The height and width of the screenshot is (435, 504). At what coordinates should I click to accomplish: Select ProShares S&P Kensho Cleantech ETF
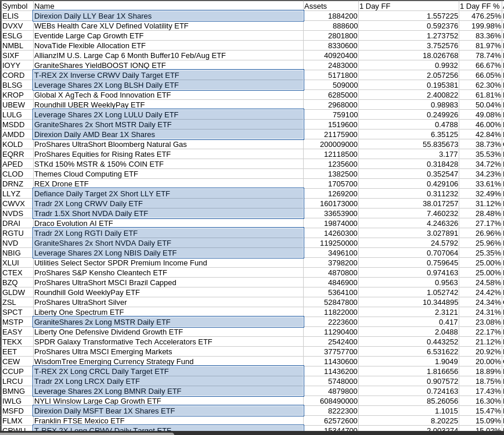[x=168, y=273]
